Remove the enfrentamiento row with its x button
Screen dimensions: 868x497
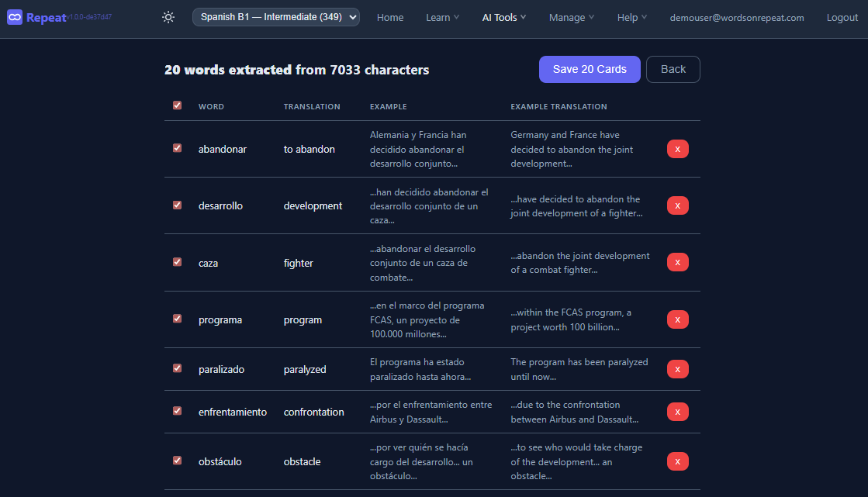click(678, 412)
